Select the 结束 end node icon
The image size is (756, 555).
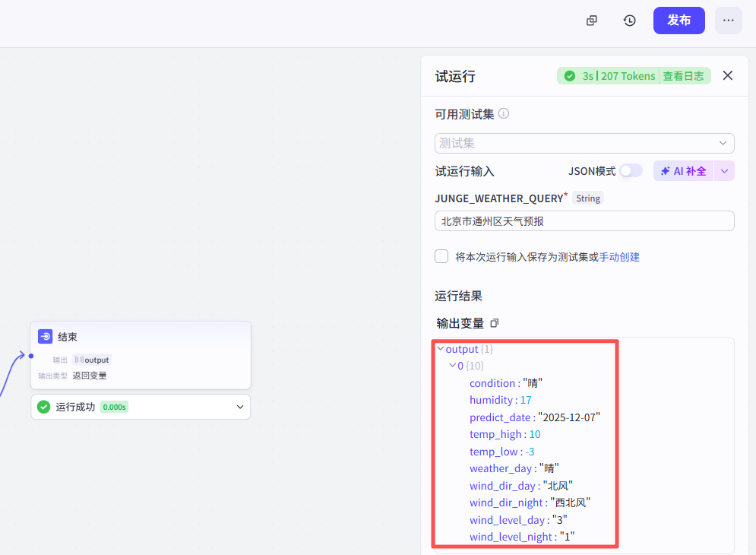[46, 336]
